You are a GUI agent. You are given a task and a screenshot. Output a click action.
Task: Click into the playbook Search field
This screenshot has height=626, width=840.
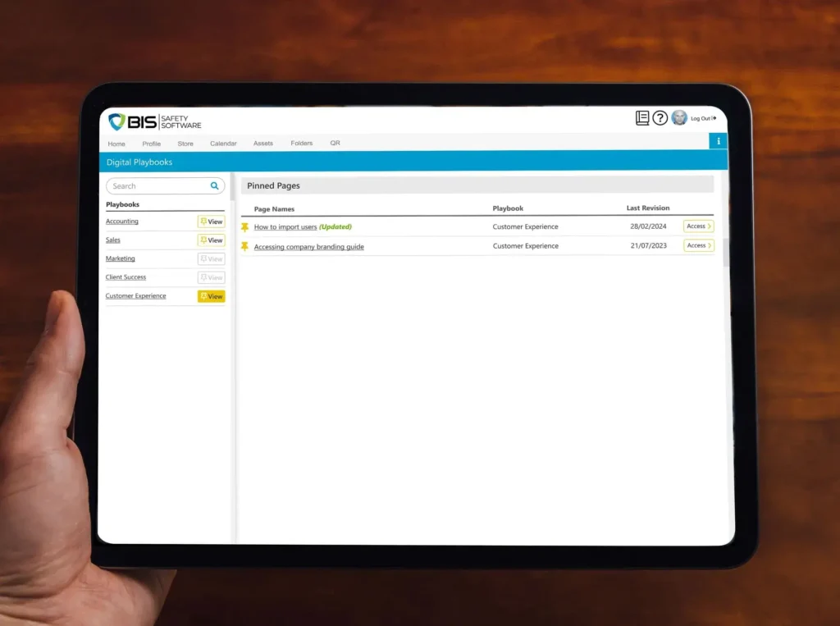point(157,186)
